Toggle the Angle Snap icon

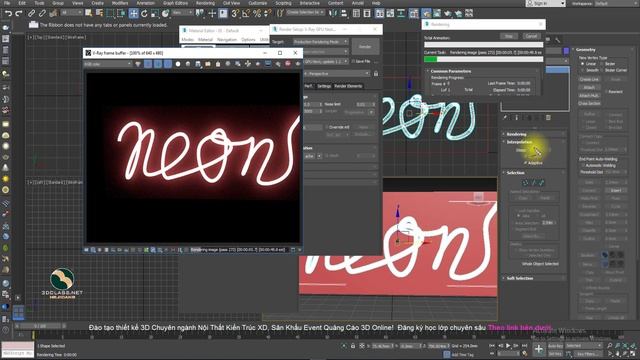[246, 13]
